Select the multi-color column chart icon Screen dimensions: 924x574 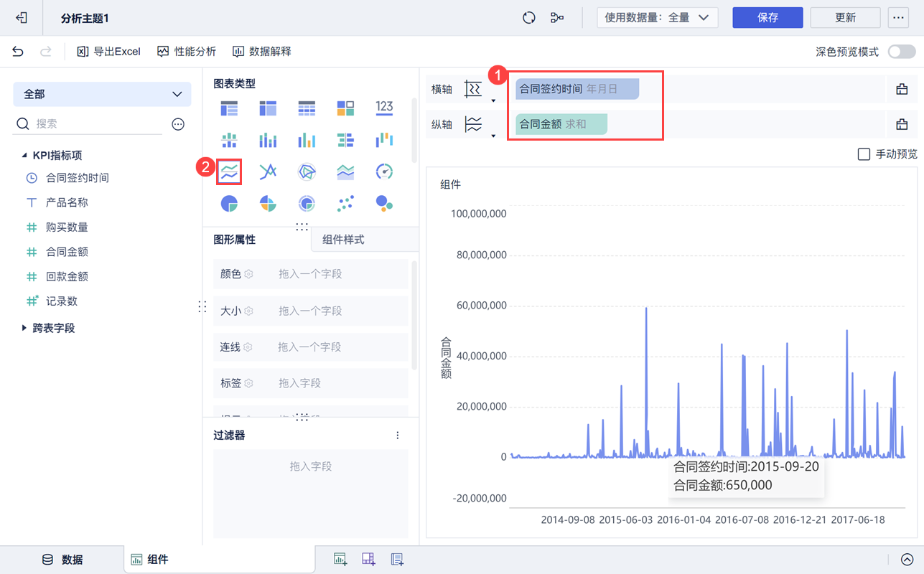(307, 139)
